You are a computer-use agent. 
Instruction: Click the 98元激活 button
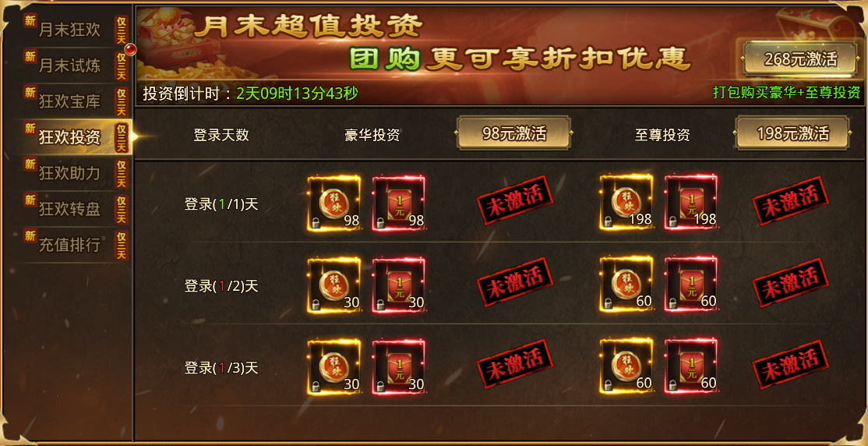tap(513, 133)
